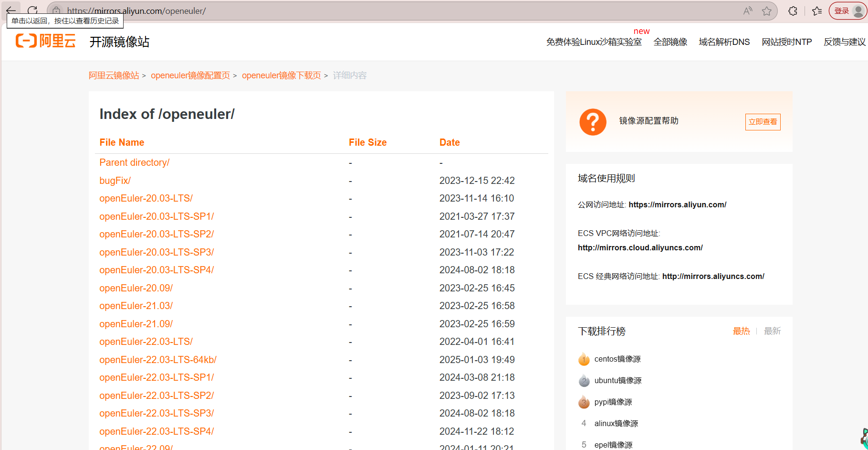Open openEuler-22.03-LTS-SP2/ directory
This screenshot has width=868, height=450.
tap(157, 396)
